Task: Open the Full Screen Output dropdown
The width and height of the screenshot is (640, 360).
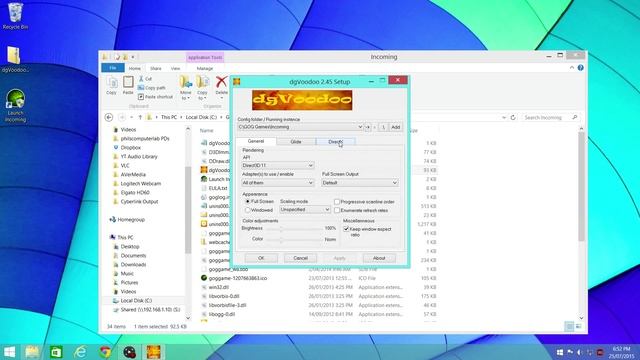Action: pyautogui.click(x=359, y=183)
